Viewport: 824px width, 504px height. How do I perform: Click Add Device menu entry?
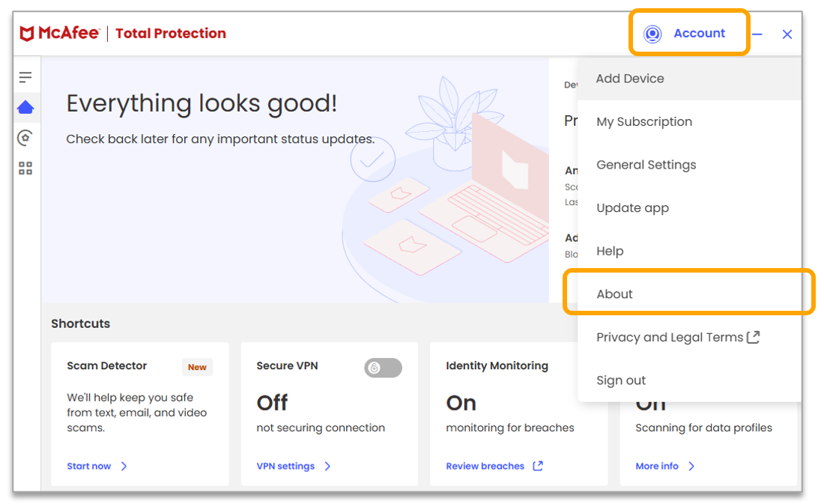pos(630,79)
